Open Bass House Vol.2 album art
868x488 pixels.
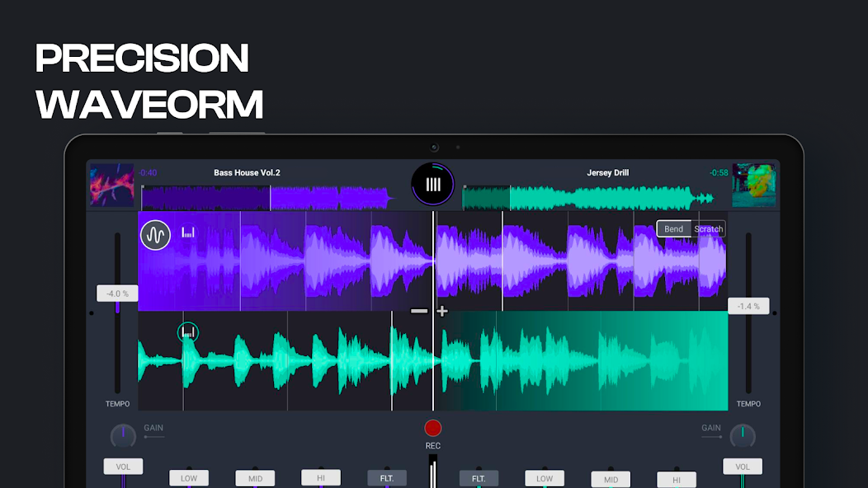[x=111, y=184]
